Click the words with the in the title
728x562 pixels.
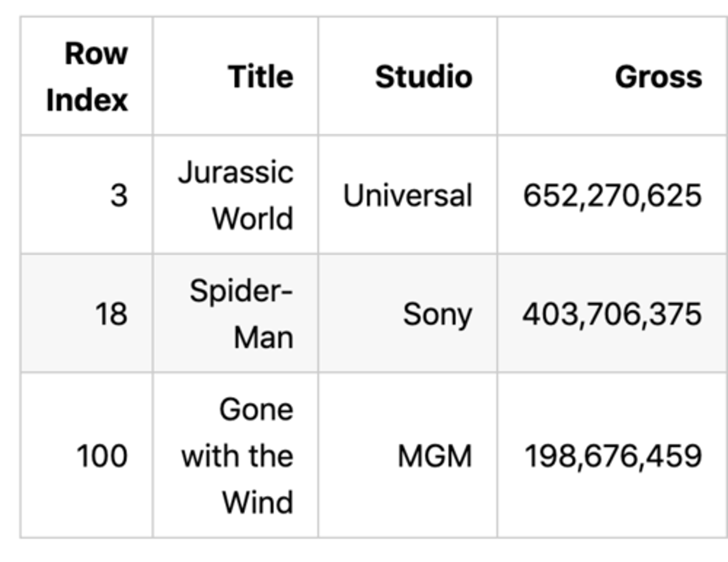click(x=237, y=456)
